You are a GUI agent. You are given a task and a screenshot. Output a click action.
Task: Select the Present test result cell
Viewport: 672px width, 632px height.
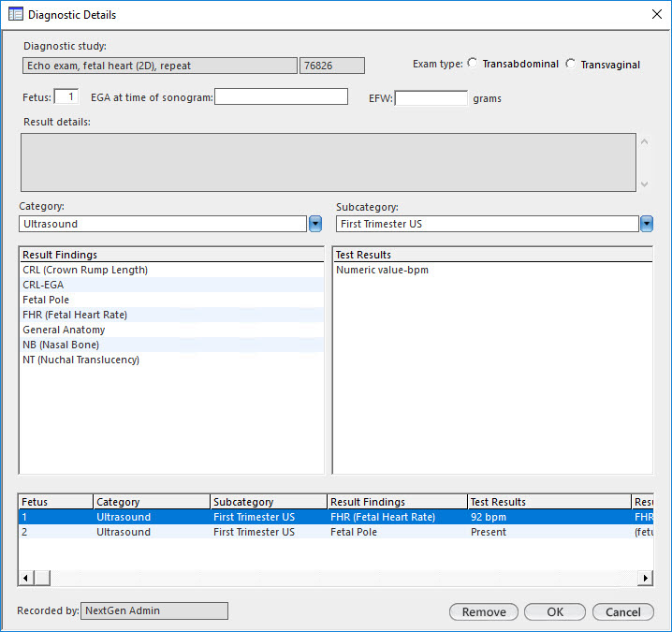549,532
